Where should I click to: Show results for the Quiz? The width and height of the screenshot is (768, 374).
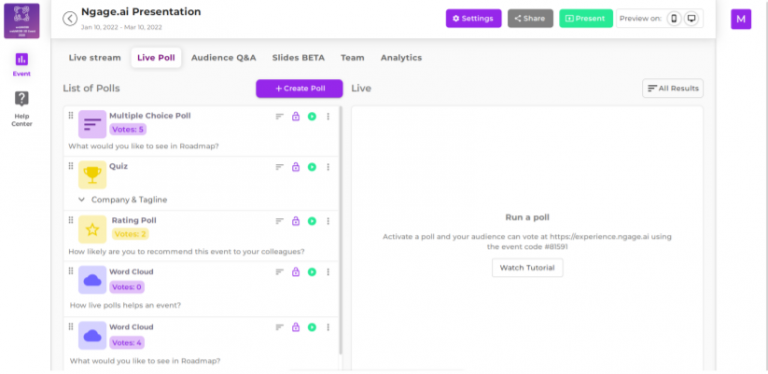(x=280, y=167)
